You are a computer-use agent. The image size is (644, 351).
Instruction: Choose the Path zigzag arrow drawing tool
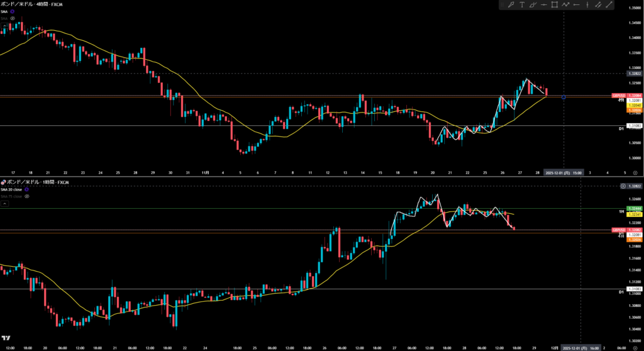coord(565,5)
